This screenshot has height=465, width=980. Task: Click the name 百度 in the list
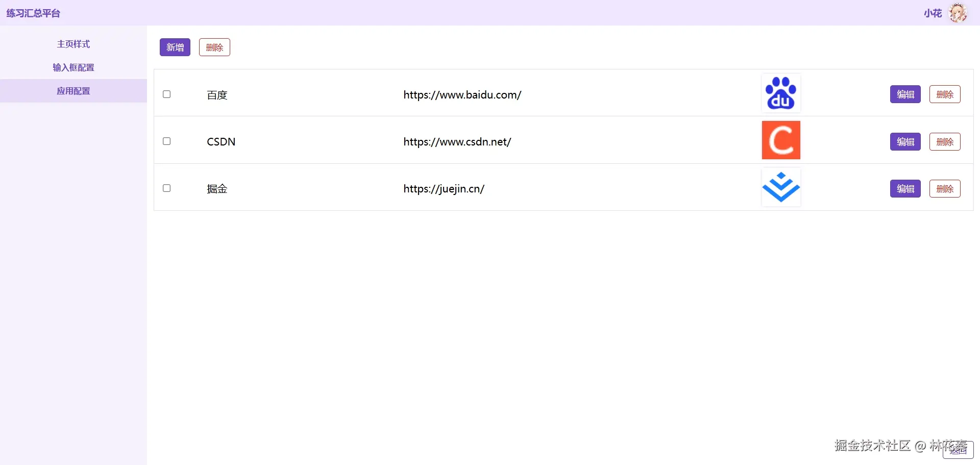(217, 95)
